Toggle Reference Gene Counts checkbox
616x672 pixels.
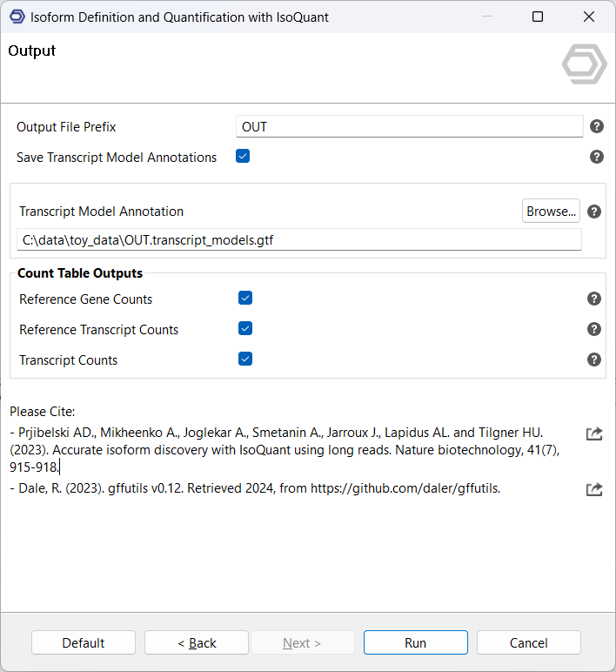[245, 299]
